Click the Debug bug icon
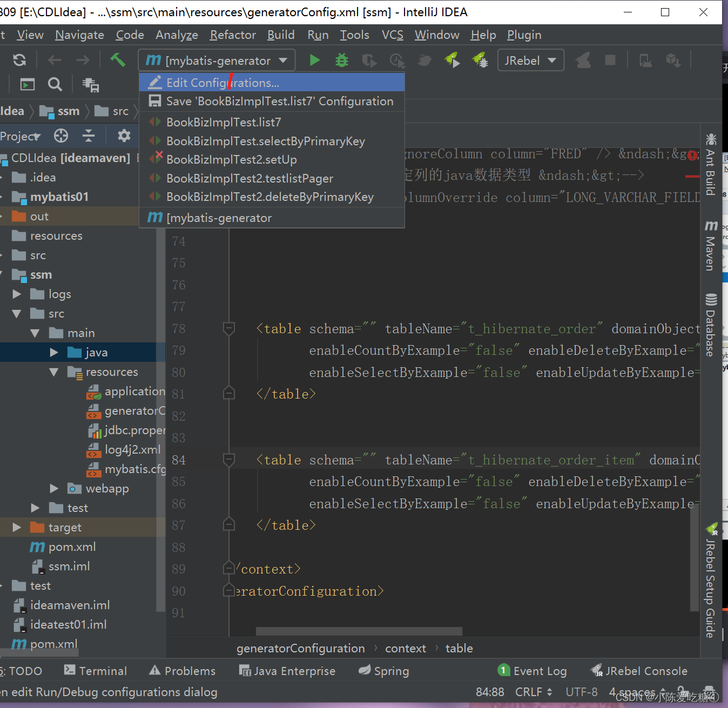This screenshot has height=708, width=728. pos(342,60)
